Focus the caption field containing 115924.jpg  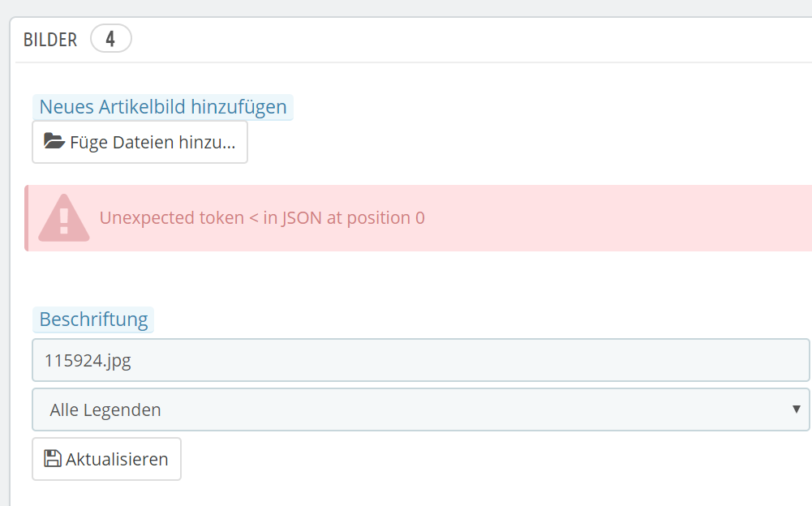click(420, 360)
